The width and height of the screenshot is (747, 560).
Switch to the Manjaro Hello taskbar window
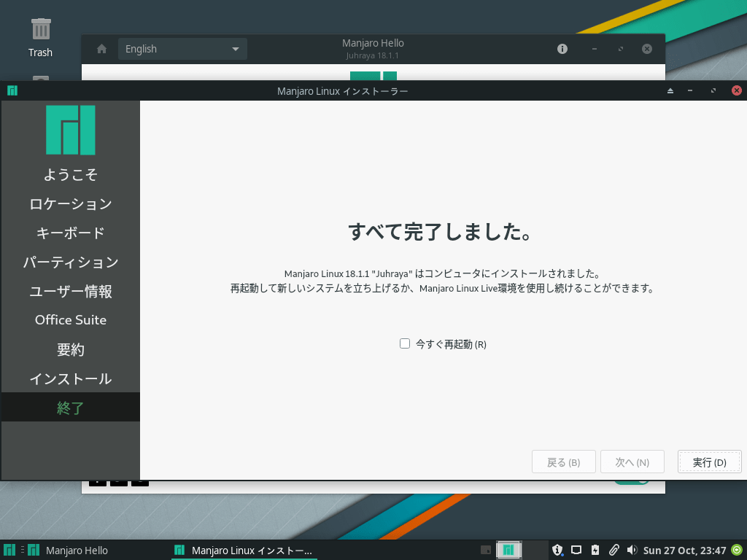(x=78, y=550)
